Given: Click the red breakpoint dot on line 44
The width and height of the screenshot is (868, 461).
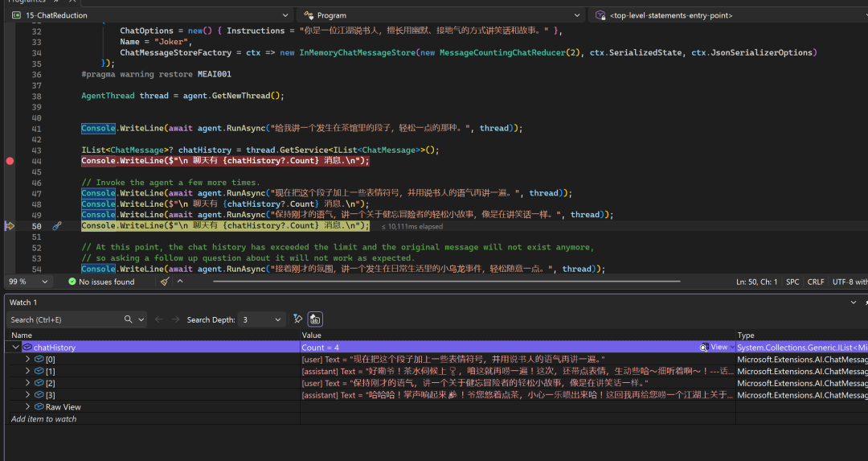Looking at the screenshot, I should click(x=10, y=161).
